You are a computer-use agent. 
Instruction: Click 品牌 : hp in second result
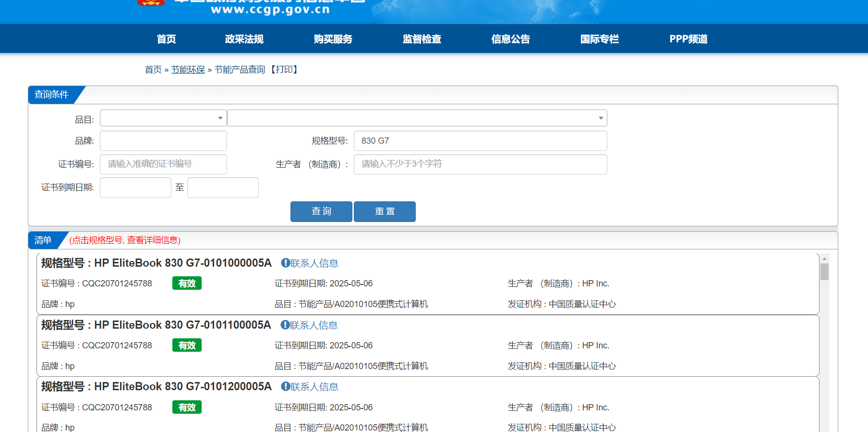click(58, 366)
